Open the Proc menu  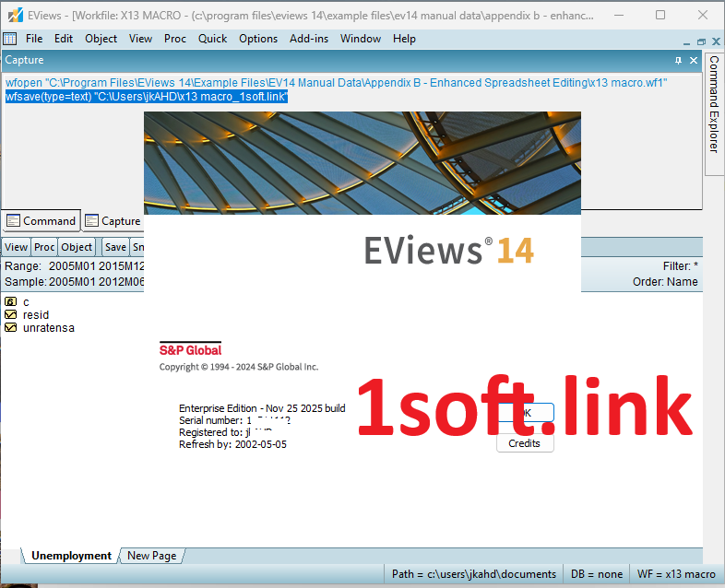tap(174, 39)
